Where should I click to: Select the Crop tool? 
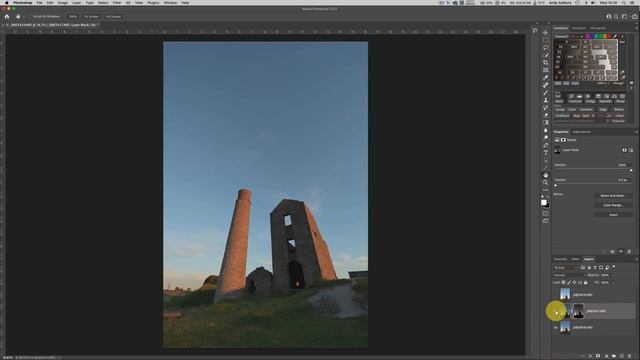[546, 62]
